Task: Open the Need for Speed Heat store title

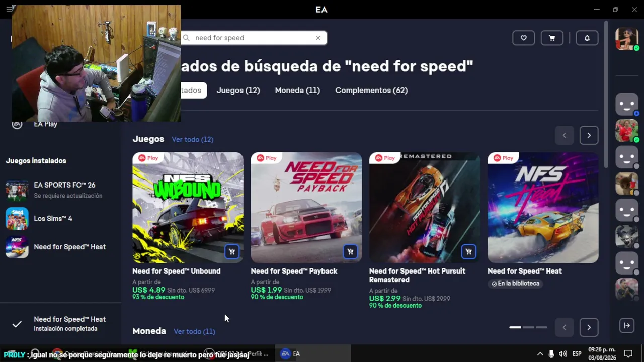Action: pyautogui.click(x=524, y=271)
